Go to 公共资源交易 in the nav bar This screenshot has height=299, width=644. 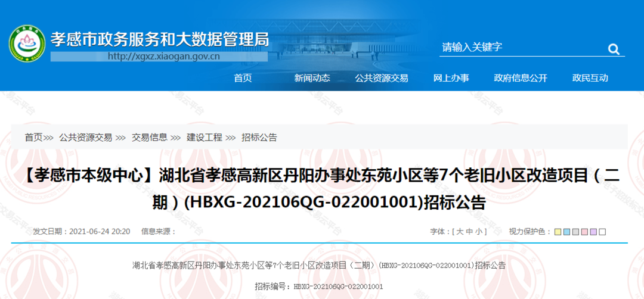tap(382, 78)
